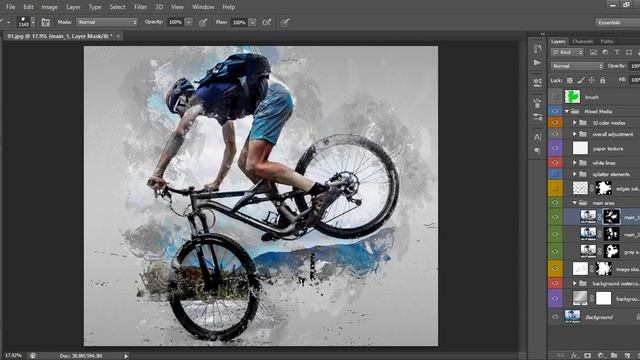Lock transparent pixels icon

point(570,80)
